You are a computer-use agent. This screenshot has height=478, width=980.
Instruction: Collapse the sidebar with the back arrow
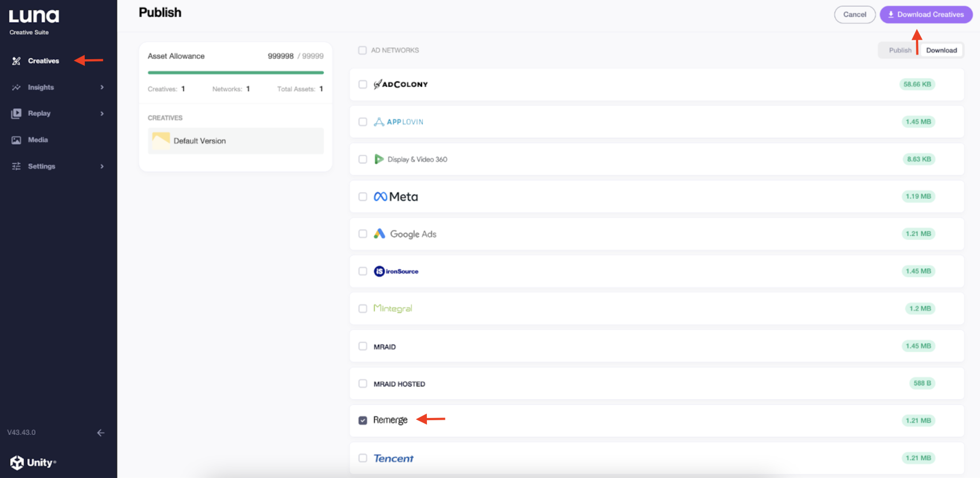coord(101,432)
